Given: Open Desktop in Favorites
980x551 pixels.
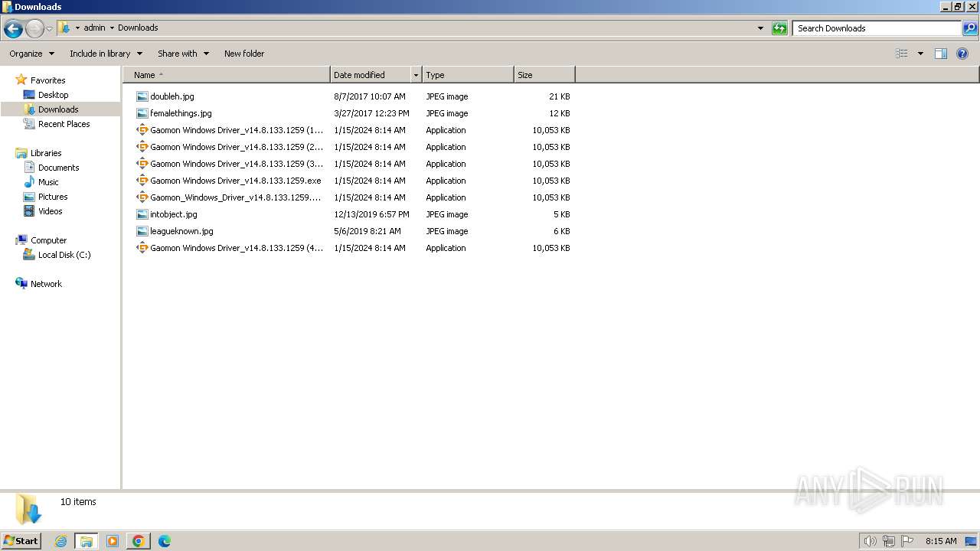Looking at the screenshot, I should click(x=53, y=95).
